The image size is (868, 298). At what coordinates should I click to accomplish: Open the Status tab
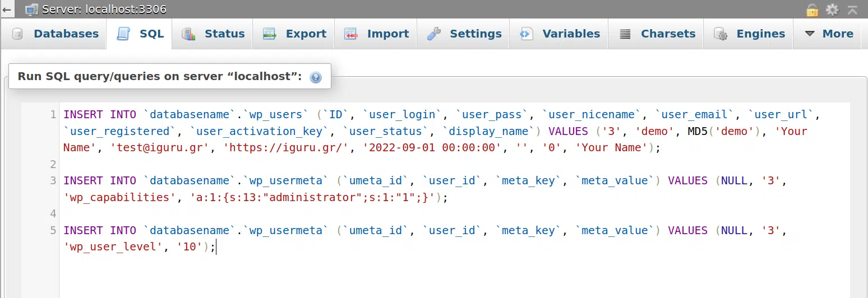click(213, 34)
